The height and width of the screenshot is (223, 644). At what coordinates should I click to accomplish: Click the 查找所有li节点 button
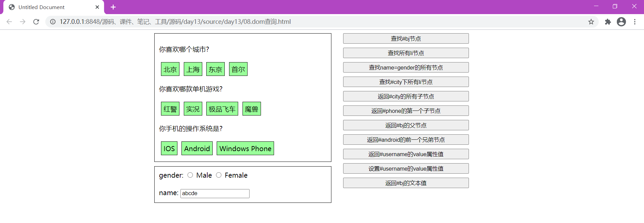point(406,53)
